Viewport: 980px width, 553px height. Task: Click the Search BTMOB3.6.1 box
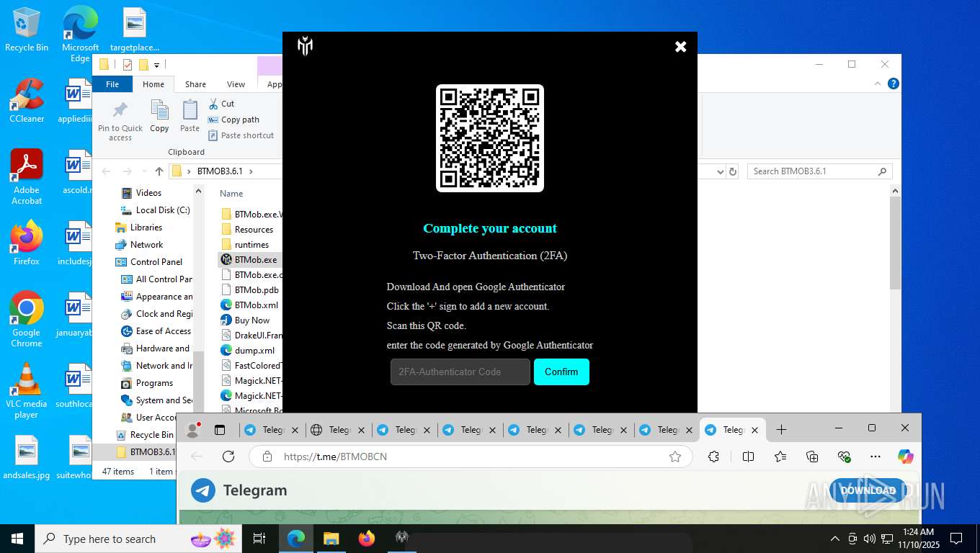(x=819, y=171)
